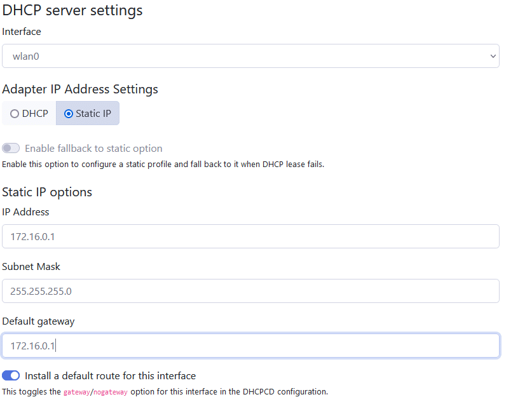
Task: Click the "DHCP server settings" heading
Action: [x=72, y=11]
